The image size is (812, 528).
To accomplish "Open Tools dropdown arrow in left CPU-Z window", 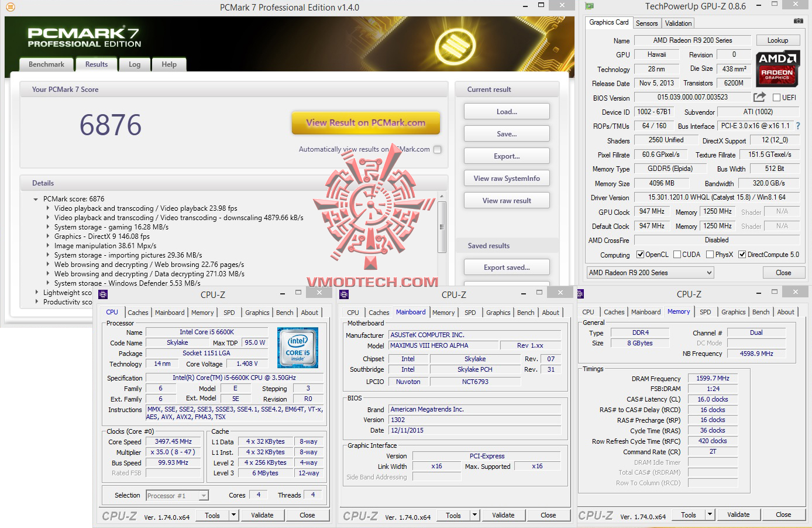I will click(234, 515).
